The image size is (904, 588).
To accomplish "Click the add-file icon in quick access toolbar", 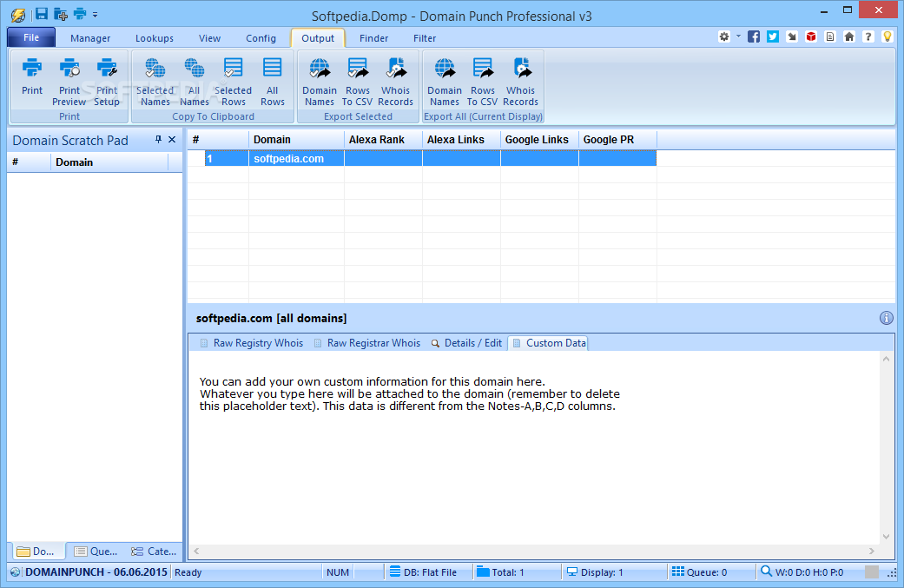I will coord(61,14).
